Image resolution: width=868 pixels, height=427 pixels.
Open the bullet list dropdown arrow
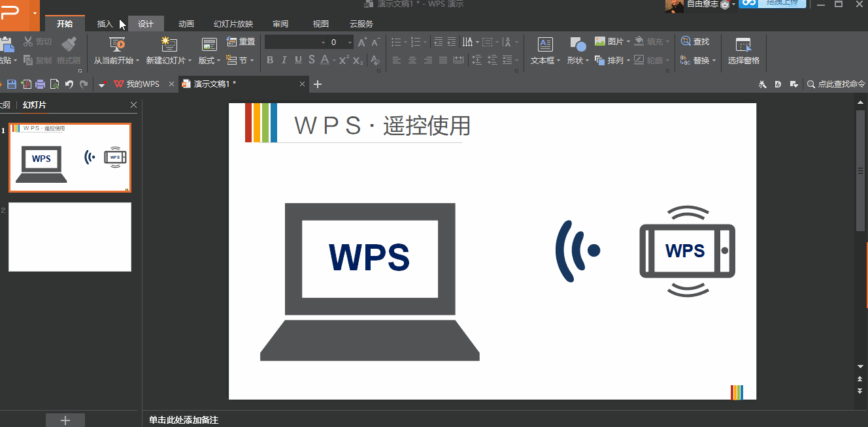(406, 42)
